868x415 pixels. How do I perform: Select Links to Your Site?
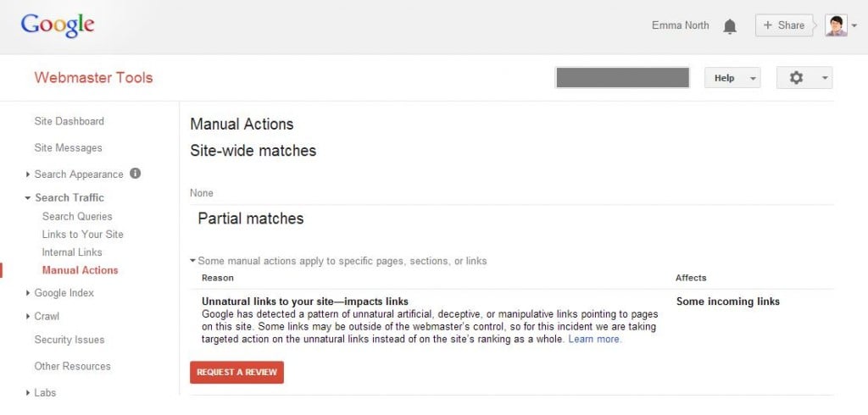coord(82,234)
